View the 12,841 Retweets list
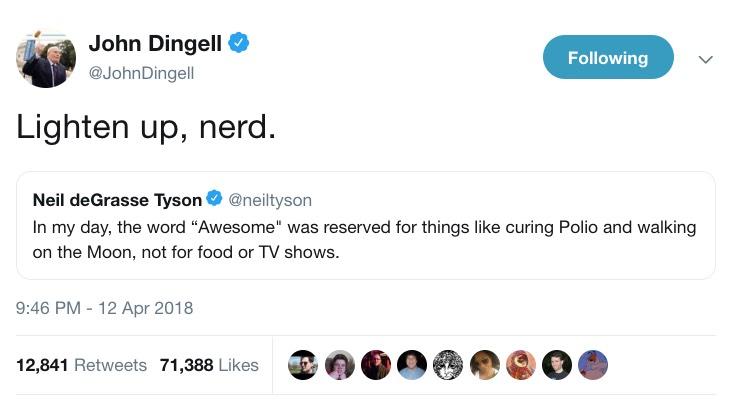This screenshot has width=739, height=400. tap(82, 365)
